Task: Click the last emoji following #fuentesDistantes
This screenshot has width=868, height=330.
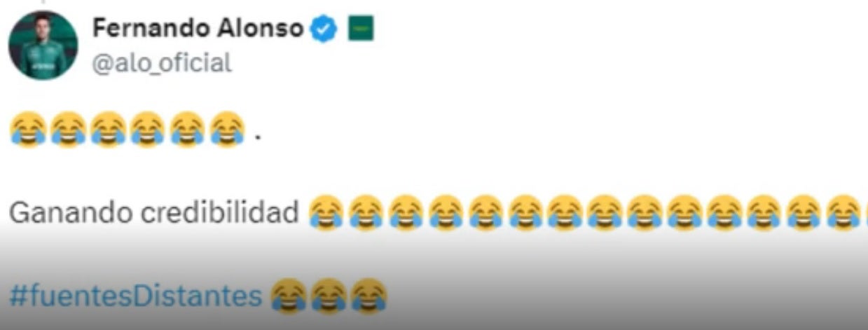Action: click(x=369, y=295)
